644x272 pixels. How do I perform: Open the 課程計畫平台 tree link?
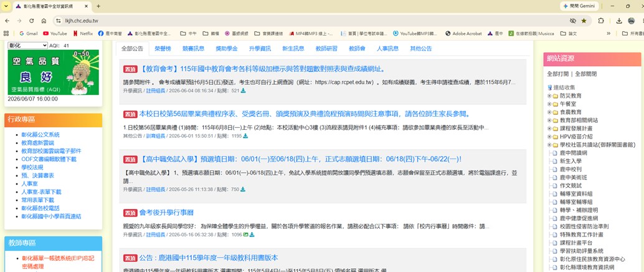(x=576, y=243)
